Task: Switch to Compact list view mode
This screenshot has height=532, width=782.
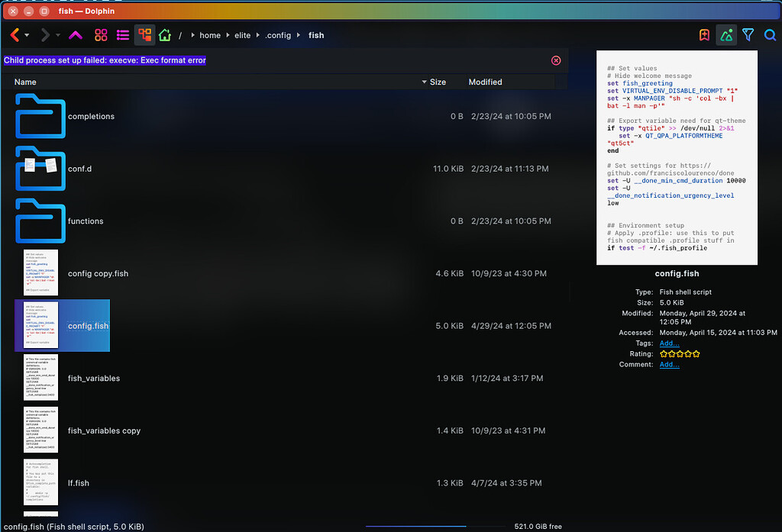Action: point(123,35)
